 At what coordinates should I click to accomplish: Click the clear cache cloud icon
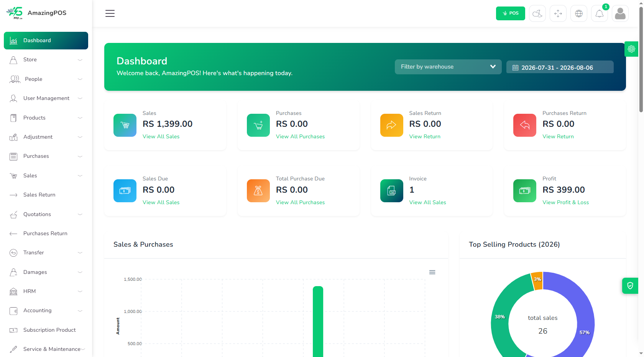point(537,13)
